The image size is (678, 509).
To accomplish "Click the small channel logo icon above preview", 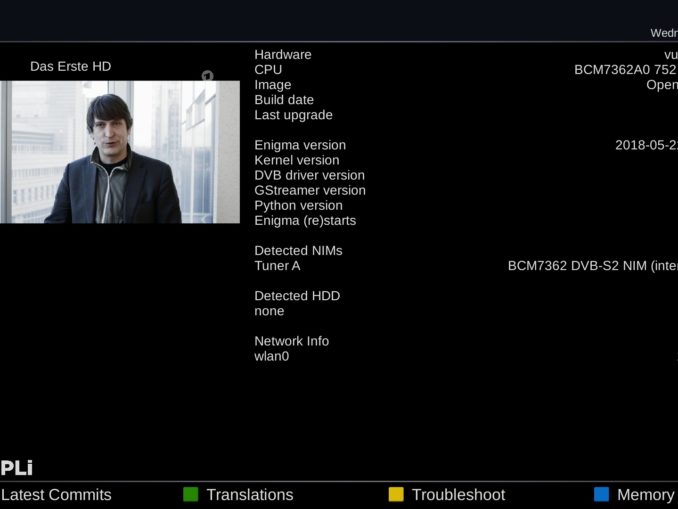I will click(x=208, y=76).
